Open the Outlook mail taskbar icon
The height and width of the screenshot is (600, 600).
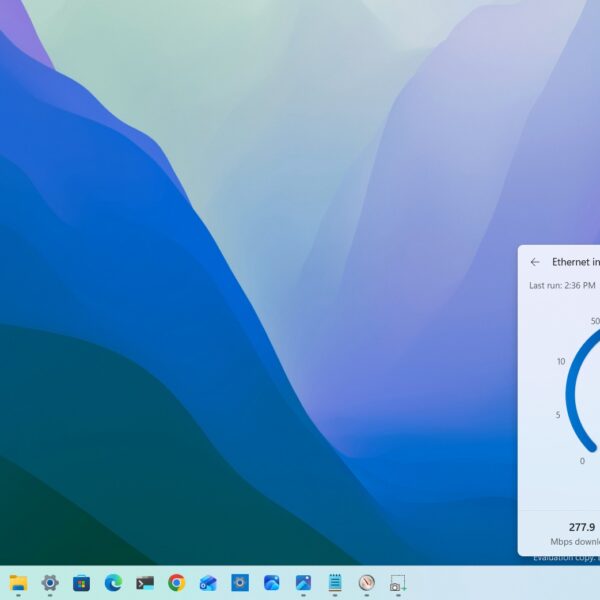click(208, 584)
